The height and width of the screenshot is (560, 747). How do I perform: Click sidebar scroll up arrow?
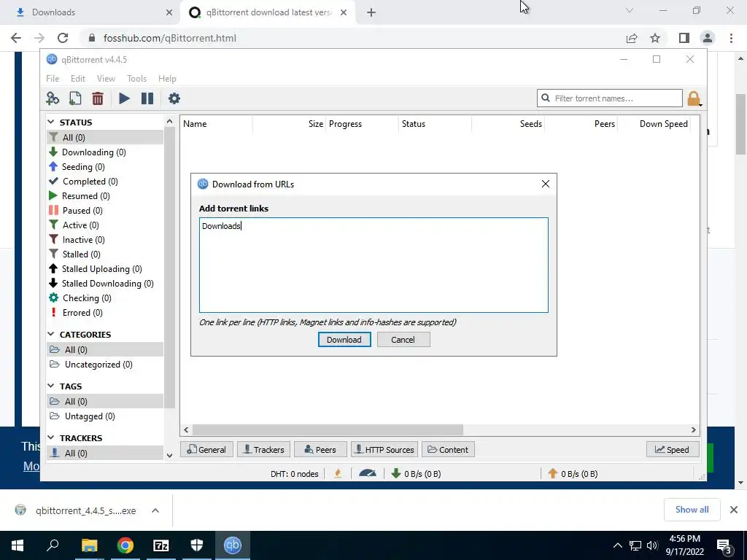(169, 122)
